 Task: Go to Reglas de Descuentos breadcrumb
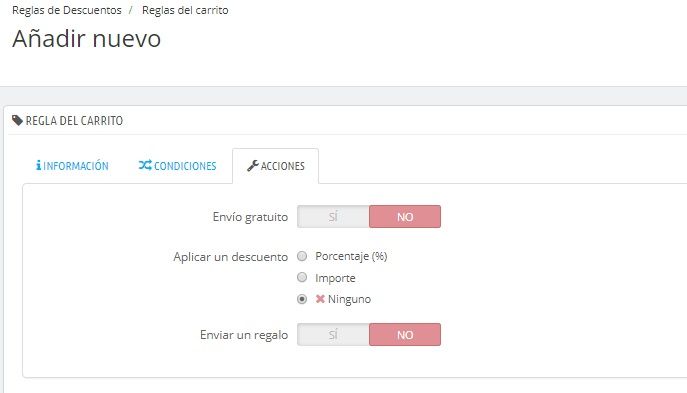(x=67, y=10)
